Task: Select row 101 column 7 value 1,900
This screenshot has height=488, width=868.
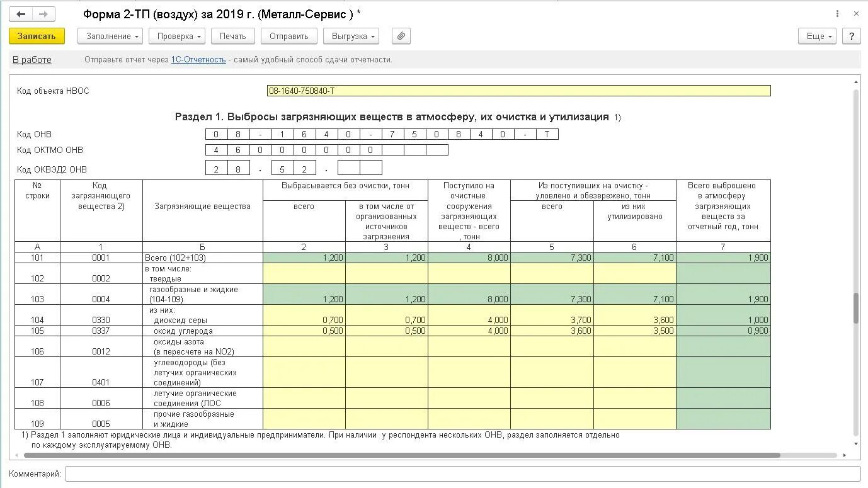Action: (x=723, y=258)
